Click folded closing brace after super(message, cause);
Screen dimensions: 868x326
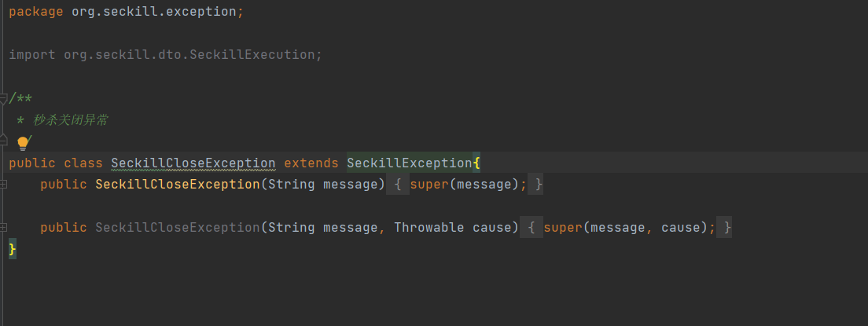727,228
